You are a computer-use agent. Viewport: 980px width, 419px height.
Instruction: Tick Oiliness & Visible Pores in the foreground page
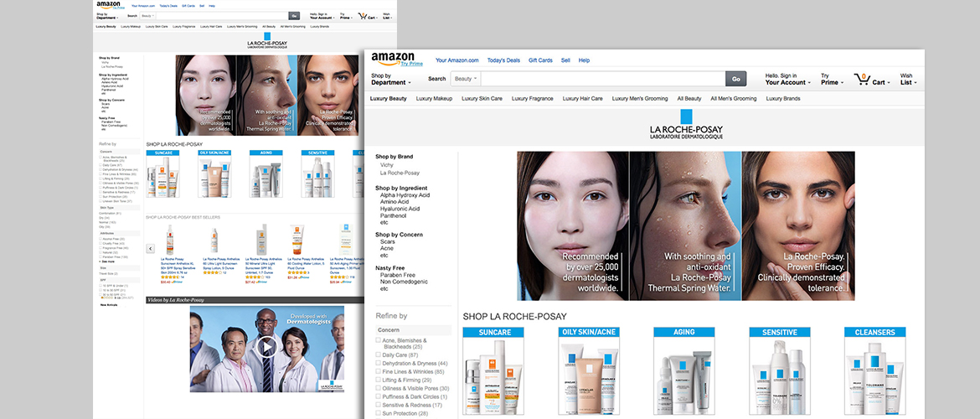[378, 388]
